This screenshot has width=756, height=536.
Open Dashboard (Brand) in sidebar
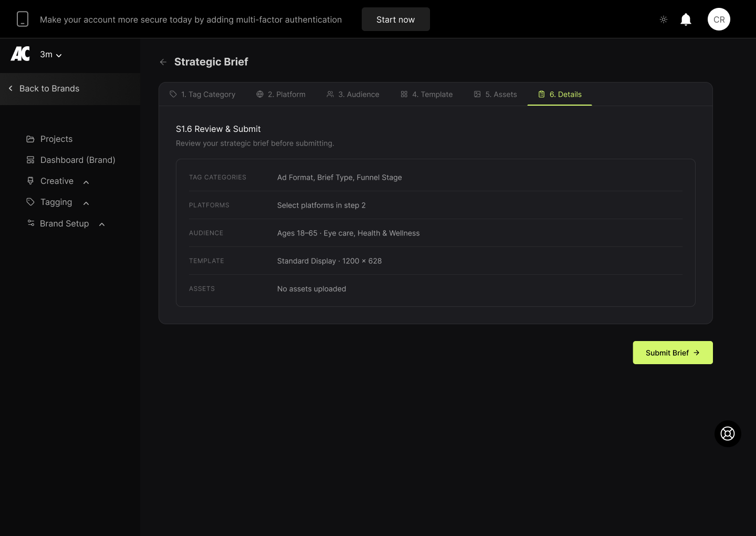(x=77, y=160)
